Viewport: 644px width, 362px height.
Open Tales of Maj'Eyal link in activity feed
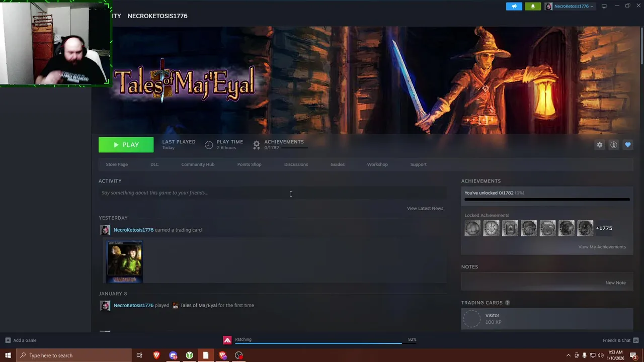198,305
